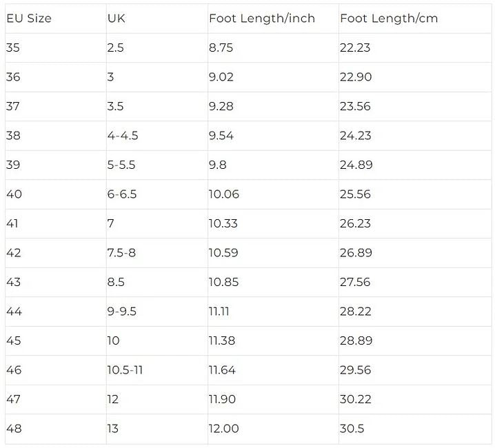This screenshot has width=495, height=448.
Task: Select EU size 43 cell
Action: point(14,282)
